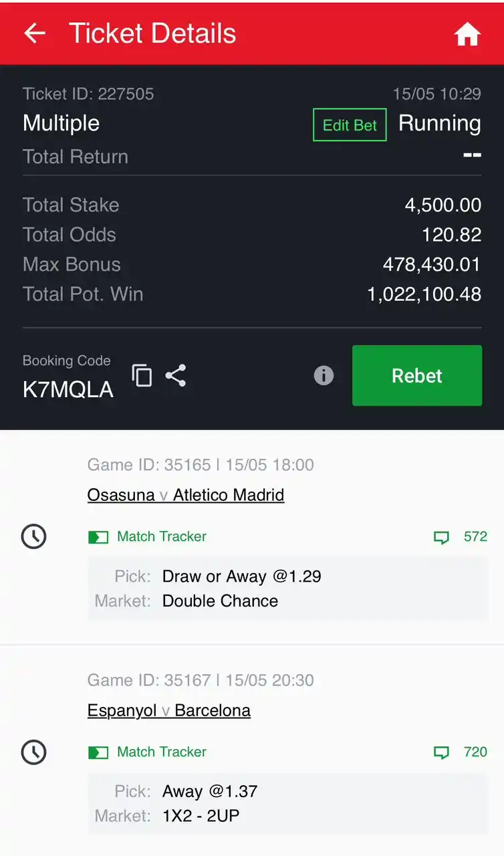Open Match Tracker for Osasuna v Atletico
The width and height of the screenshot is (504, 856).
click(147, 536)
